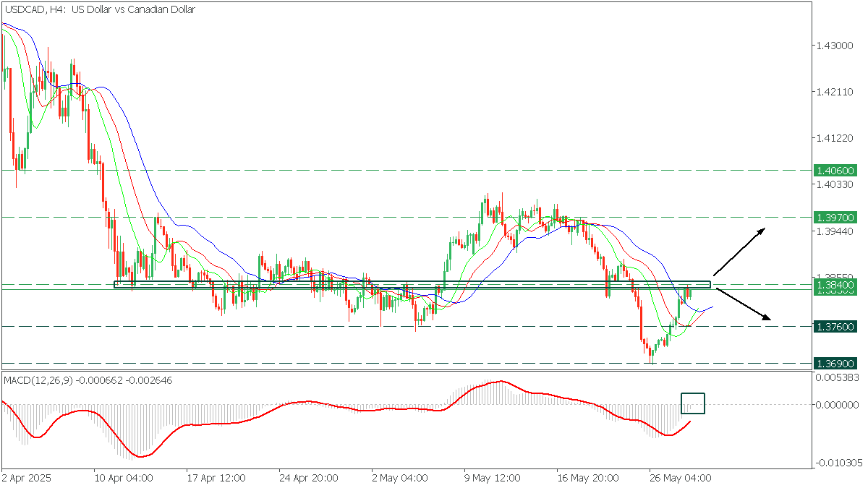This screenshot has height=488, width=868.
Task: Select the green 1.39700 level tag
Action: tap(835, 217)
